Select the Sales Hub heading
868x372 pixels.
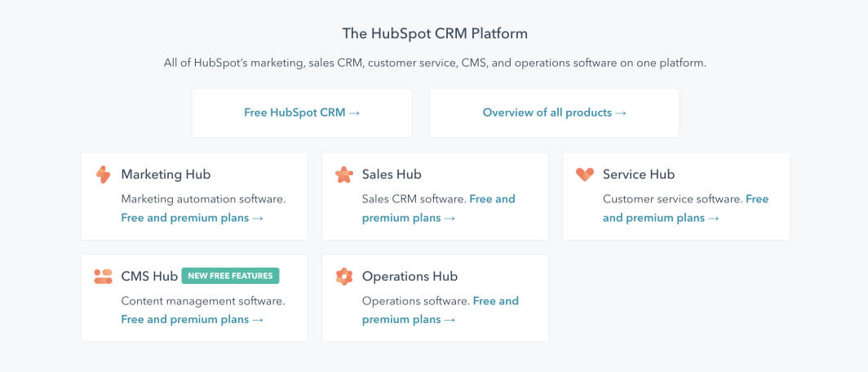click(x=392, y=175)
